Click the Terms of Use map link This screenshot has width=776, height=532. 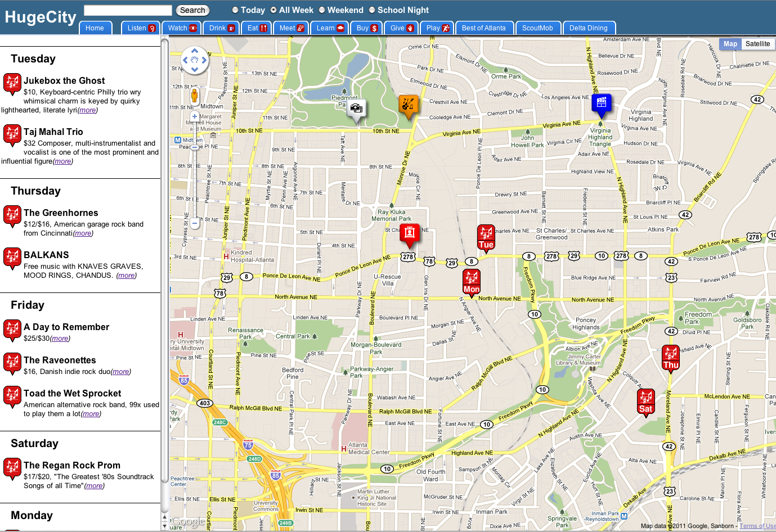coord(757,526)
